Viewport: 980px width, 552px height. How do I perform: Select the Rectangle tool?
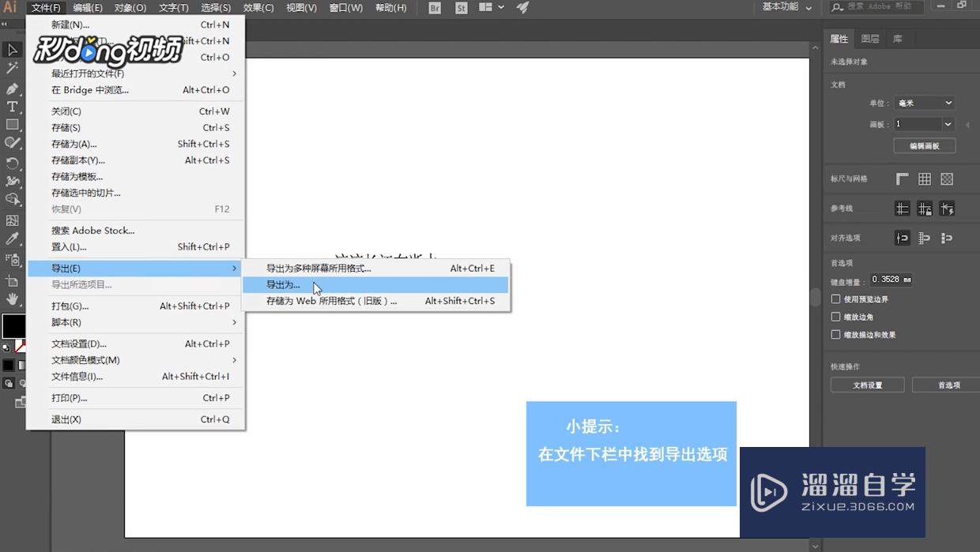coord(11,125)
